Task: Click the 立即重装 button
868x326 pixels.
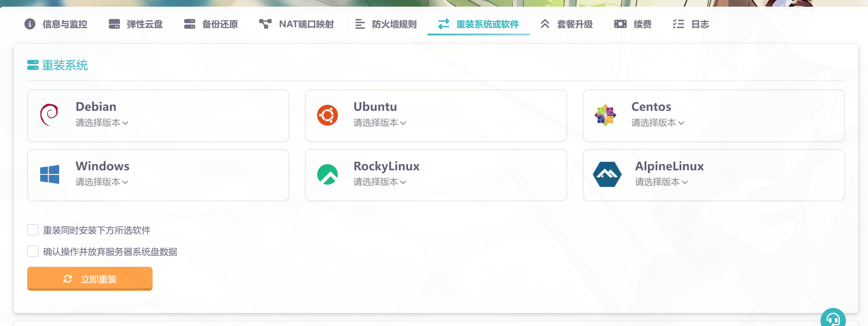Action: (x=90, y=279)
